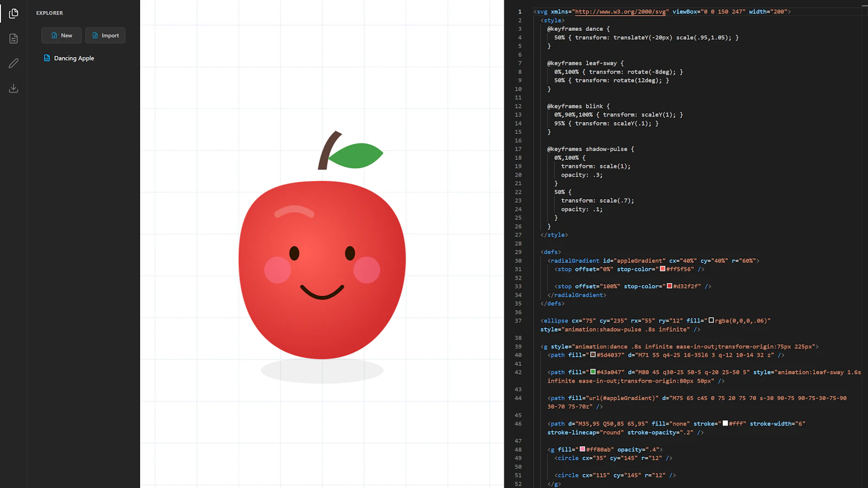Click the '<circle cx="115"' code line
The width and height of the screenshot is (868, 488).
tap(615, 475)
